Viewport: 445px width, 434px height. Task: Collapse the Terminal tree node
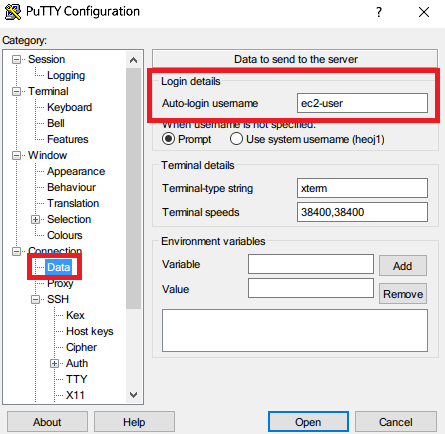pos(16,91)
